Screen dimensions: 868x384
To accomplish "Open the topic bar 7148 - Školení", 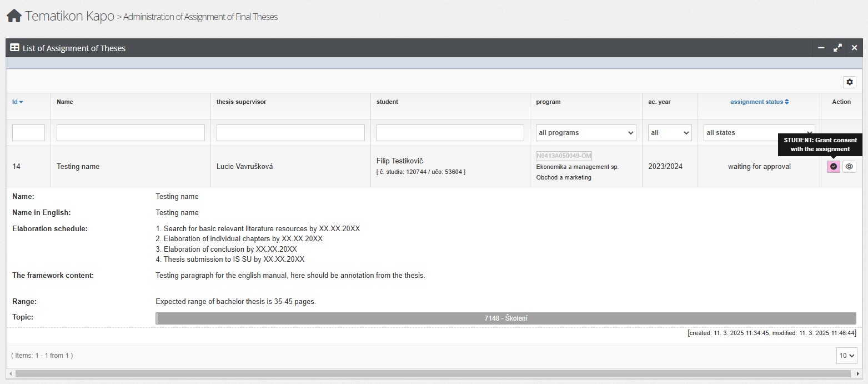I will tap(506, 318).
